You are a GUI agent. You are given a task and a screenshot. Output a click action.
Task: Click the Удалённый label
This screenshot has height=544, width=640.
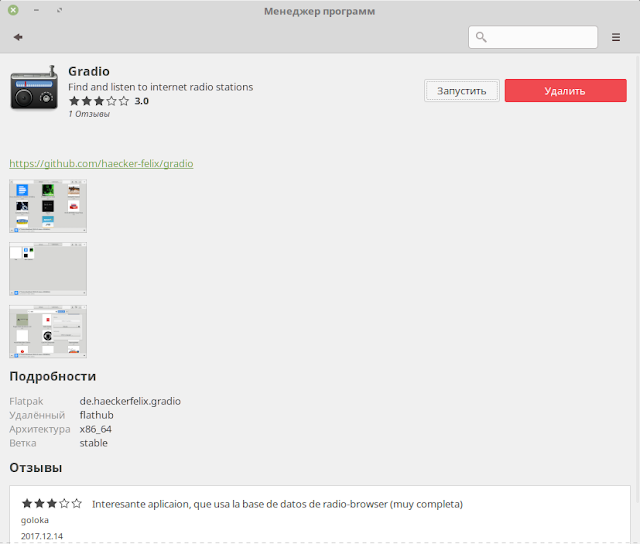tap(37, 415)
